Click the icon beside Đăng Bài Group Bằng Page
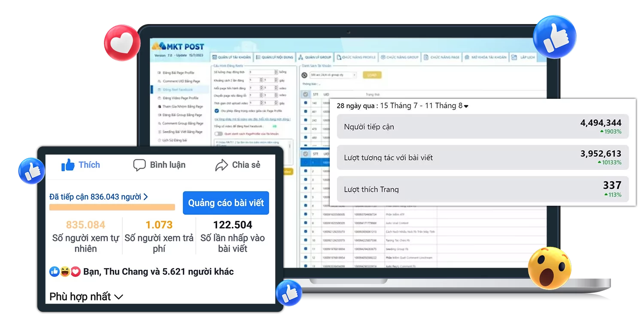Image resolution: width=644 pixels, height=314 pixels. coord(159,115)
